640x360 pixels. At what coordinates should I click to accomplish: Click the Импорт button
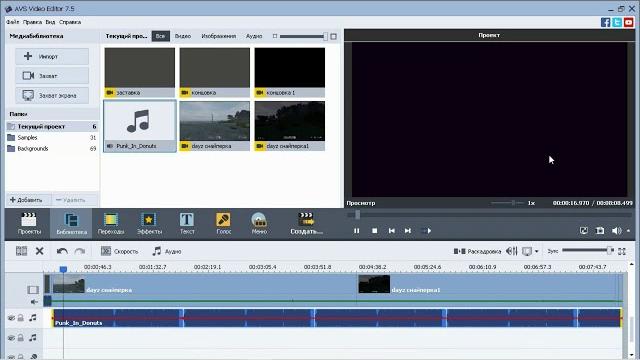pyautogui.click(x=52, y=56)
